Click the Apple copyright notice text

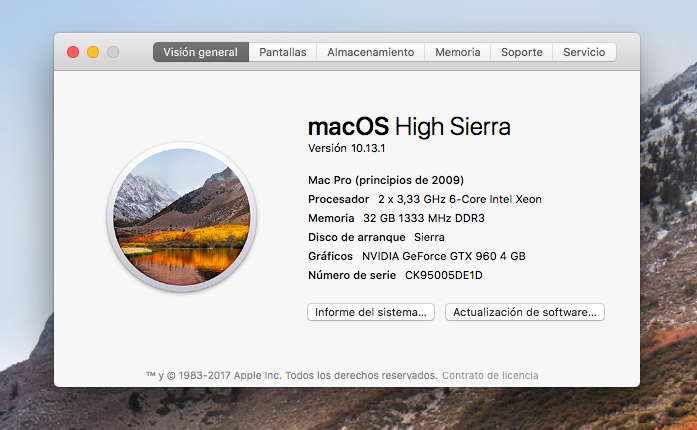pos(292,375)
